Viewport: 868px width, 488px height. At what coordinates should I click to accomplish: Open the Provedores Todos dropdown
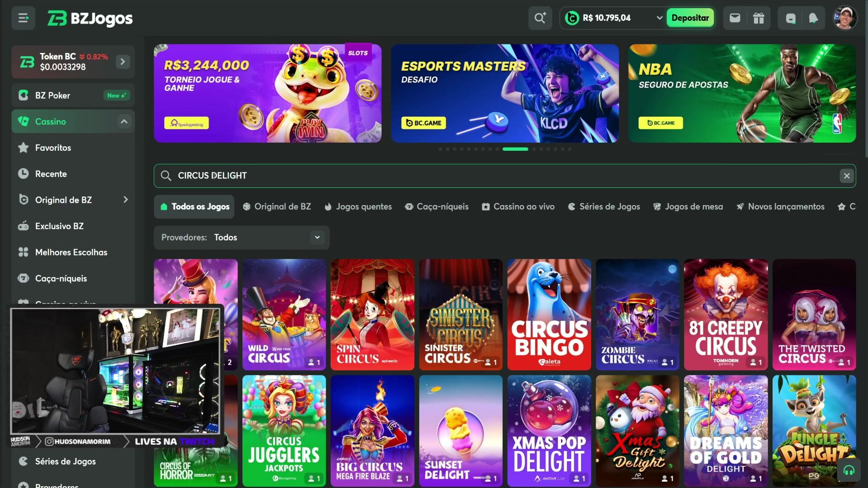click(x=242, y=238)
